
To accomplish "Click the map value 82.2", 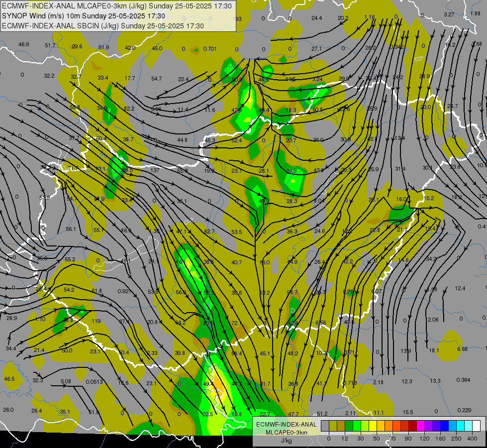I will coord(129,109).
